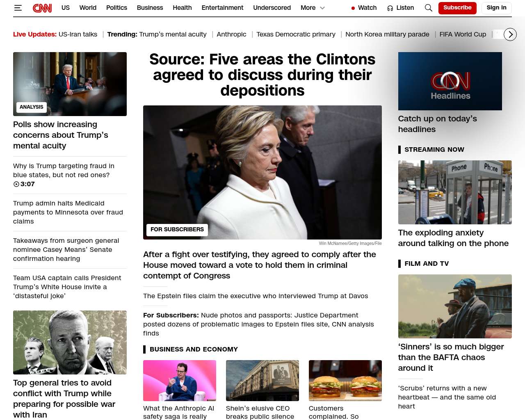Open the burgers thumbnail
This screenshot has height=420, width=525.
pos(345,381)
